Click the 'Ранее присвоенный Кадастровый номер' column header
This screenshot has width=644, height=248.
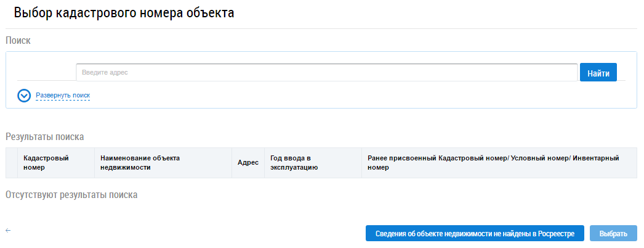click(493, 163)
